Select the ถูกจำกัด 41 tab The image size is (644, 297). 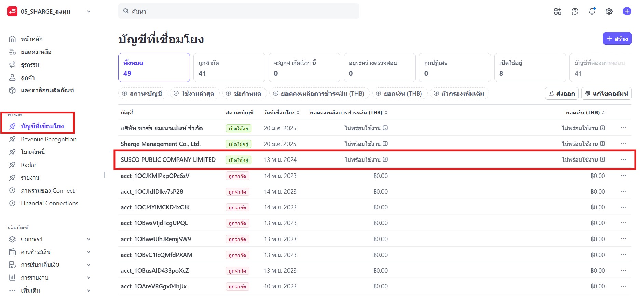229,68
